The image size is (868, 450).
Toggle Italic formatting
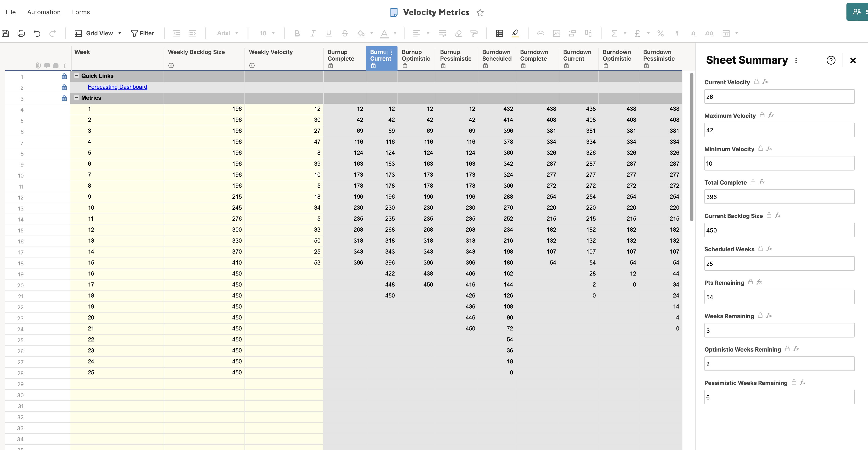tap(313, 33)
